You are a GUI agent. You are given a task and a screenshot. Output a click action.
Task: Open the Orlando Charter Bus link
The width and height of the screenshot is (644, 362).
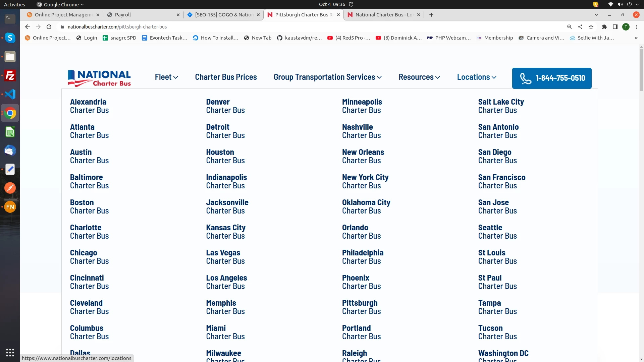click(x=362, y=232)
